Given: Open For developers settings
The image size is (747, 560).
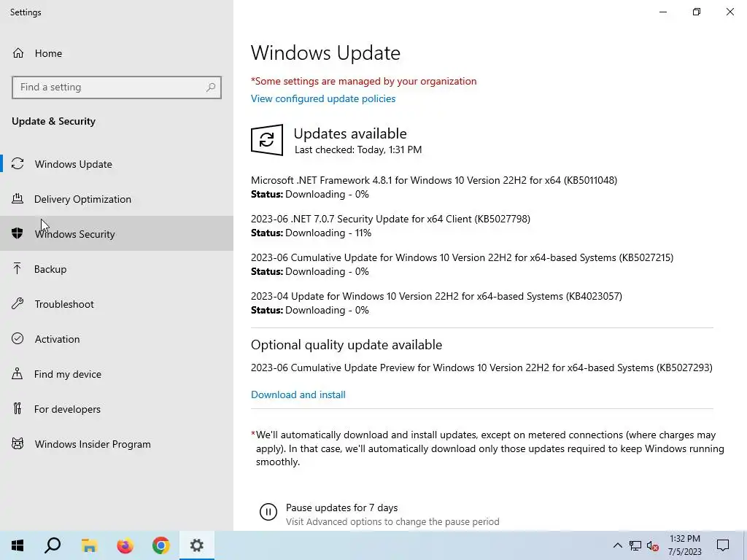Looking at the screenshot, I should pos(117,409).
